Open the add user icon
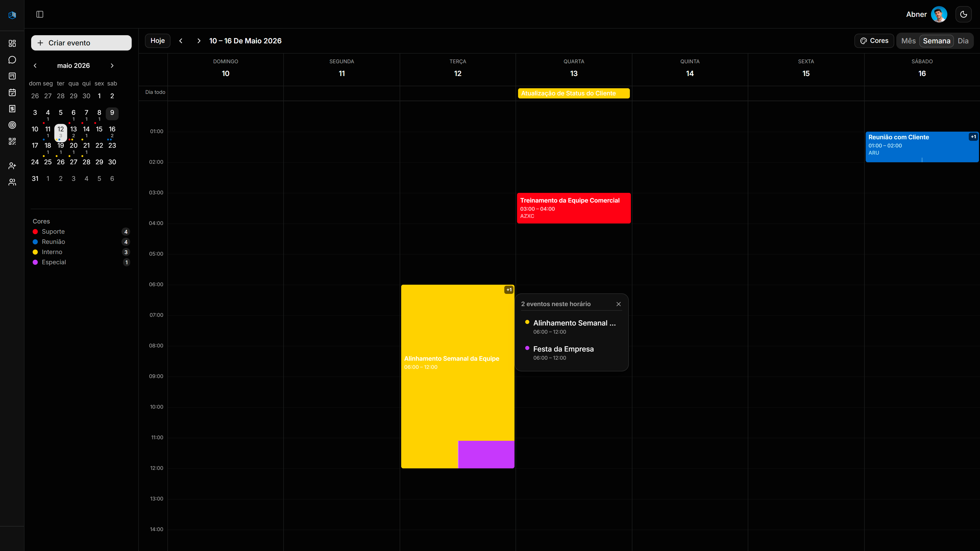 tap(12, 166)
